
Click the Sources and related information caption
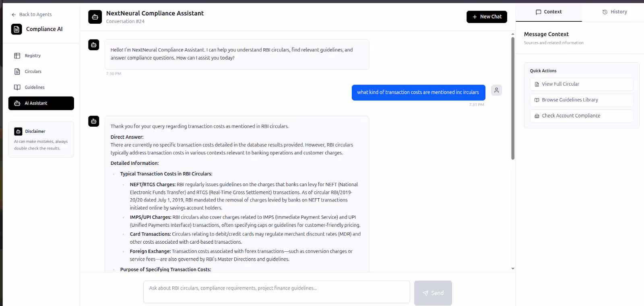pos(554,43)
